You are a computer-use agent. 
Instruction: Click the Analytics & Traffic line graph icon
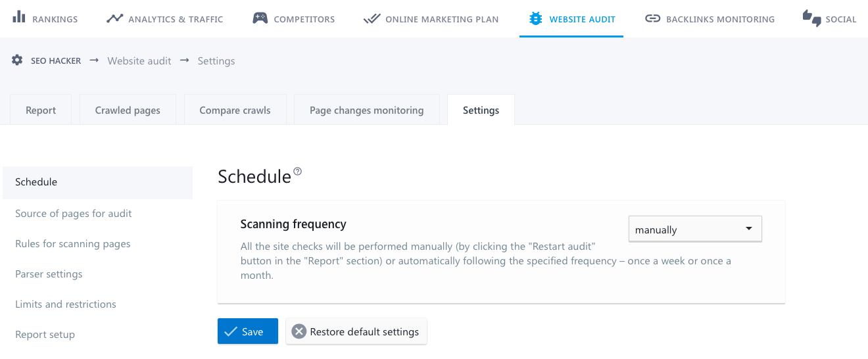point(114,18)
